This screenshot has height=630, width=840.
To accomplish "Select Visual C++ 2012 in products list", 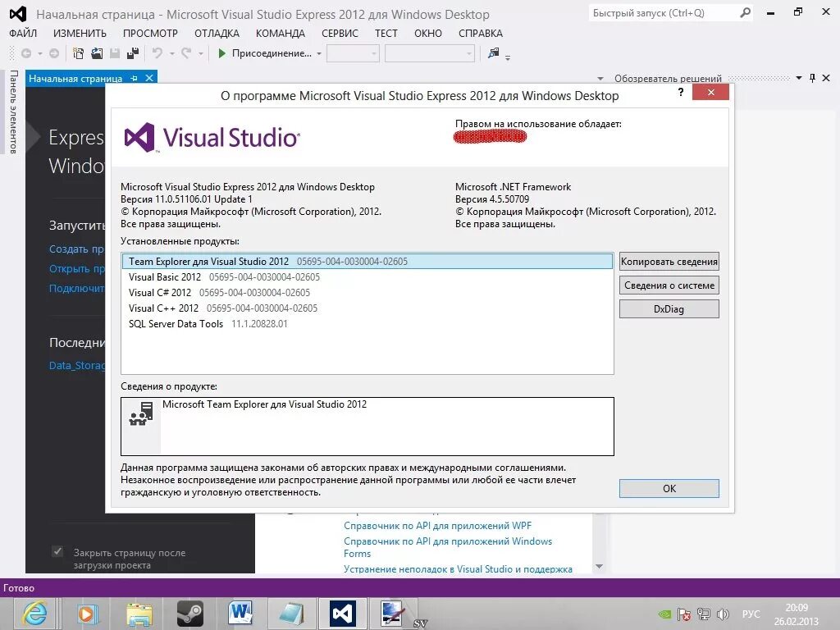I will (x=367, y=308).
